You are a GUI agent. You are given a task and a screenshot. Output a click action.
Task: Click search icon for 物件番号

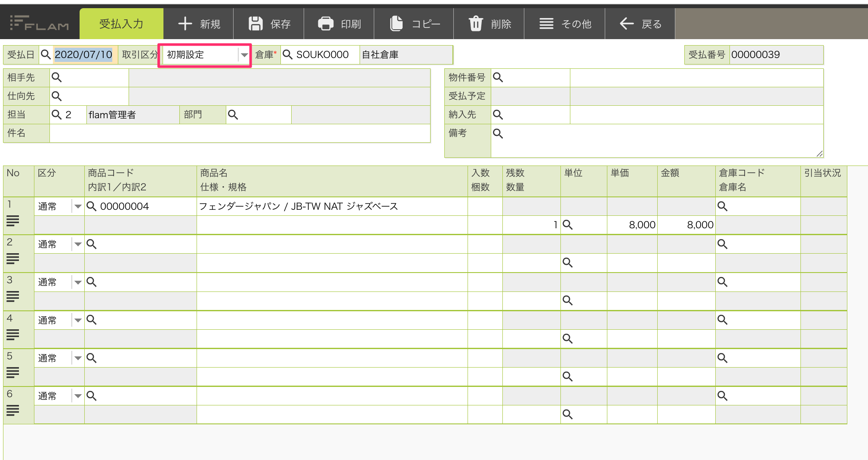[498, 77]
